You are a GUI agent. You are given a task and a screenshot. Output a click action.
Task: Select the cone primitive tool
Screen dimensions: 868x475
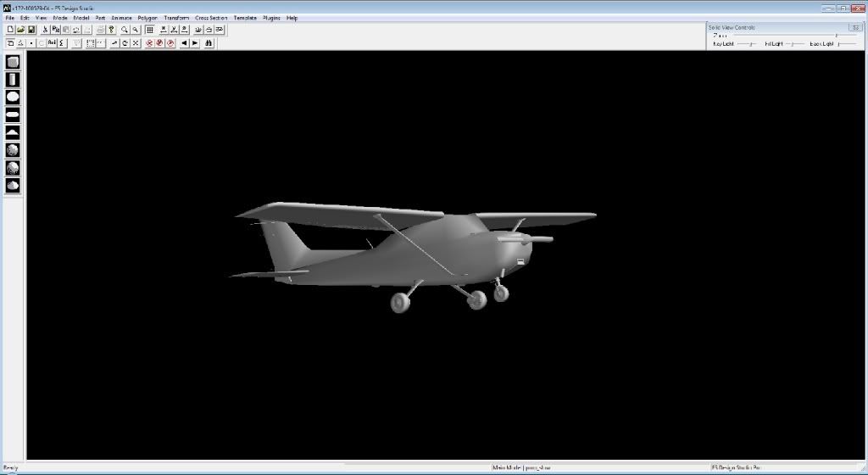13,132
